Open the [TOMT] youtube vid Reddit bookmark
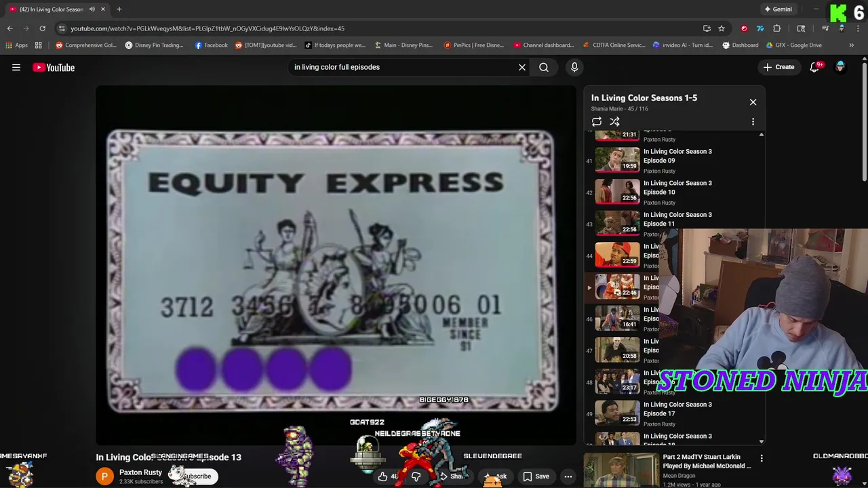This screenshot has height=488, width=868. pos(265,45)
